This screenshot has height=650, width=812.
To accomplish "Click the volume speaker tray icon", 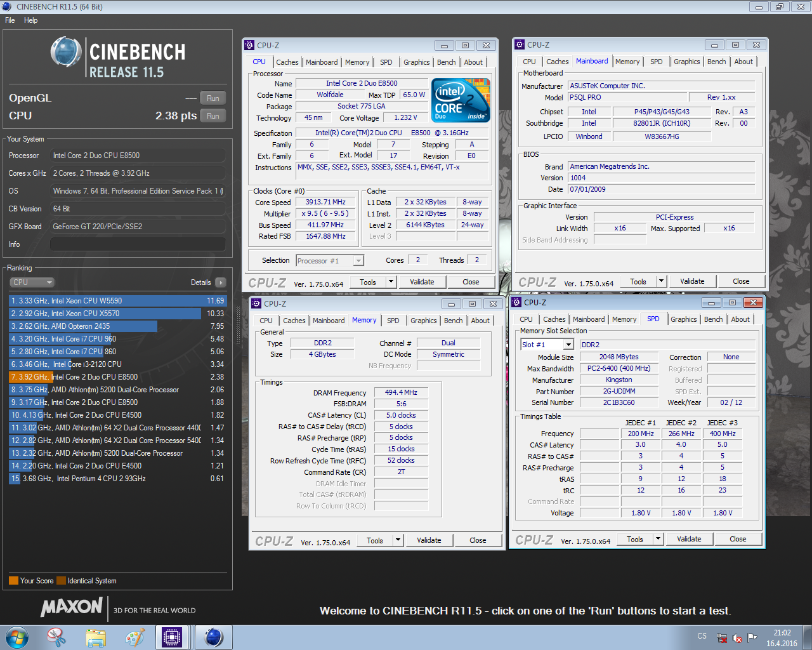I will [x=737, y=638].
